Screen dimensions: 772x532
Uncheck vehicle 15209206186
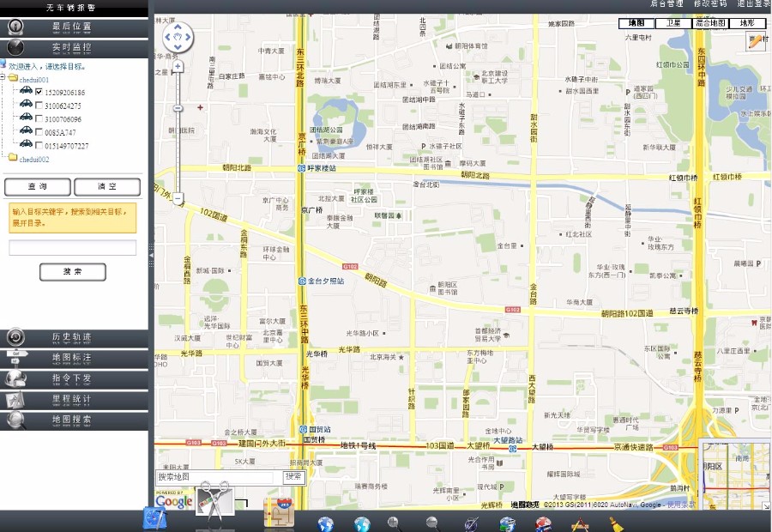coord(39,92)
